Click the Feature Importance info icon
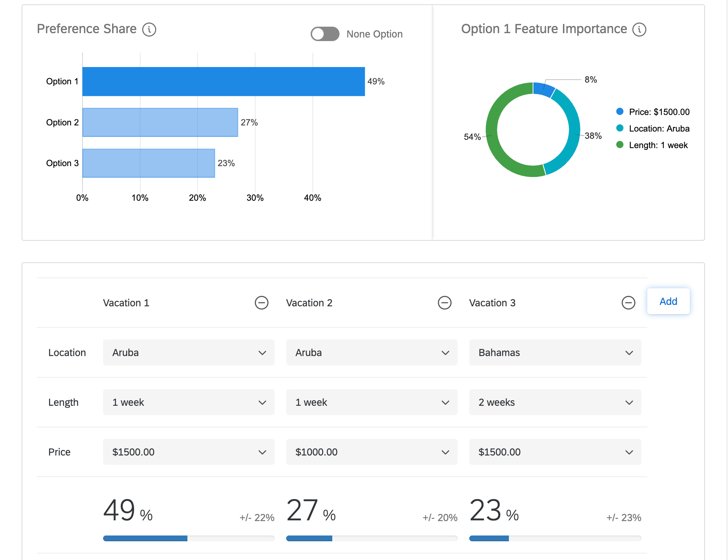The height and width of the screenshot is (560, 728). point(639,30)
